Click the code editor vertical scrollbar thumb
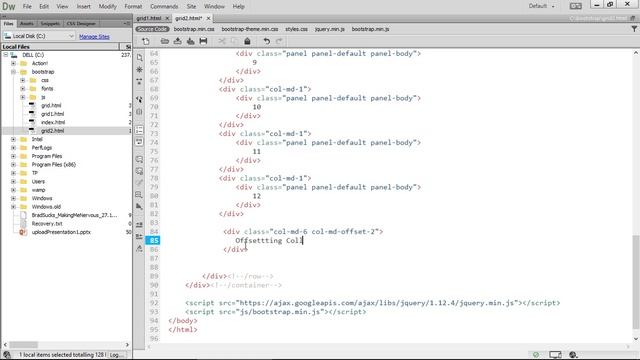Screen dimensions: 640x360 click(636, 282)
